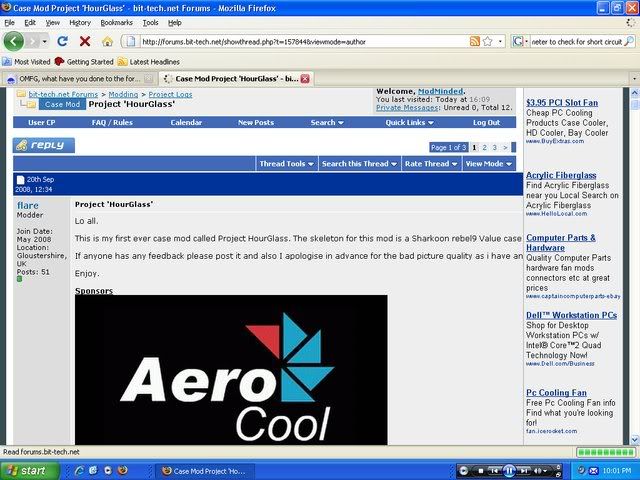Click the Modding breadcrumb link
Screen dimensions: 640x480
pyautogui.click(x=123, y=94)
